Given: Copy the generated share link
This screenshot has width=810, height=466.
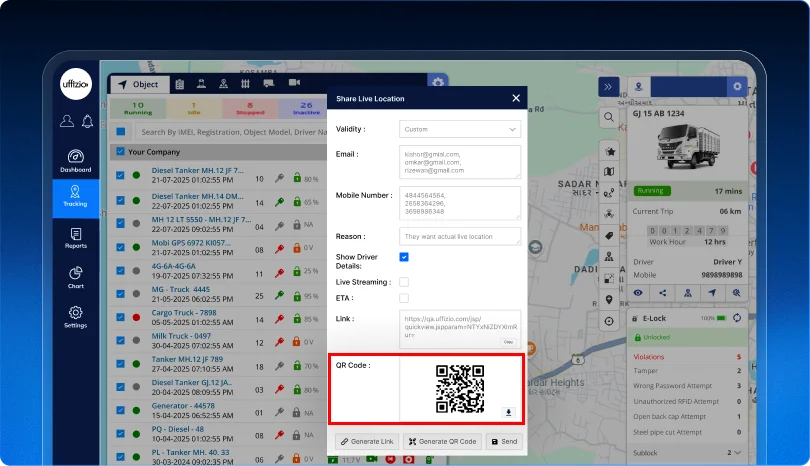Looking at the screenshot, I should [x=508, y=342].
